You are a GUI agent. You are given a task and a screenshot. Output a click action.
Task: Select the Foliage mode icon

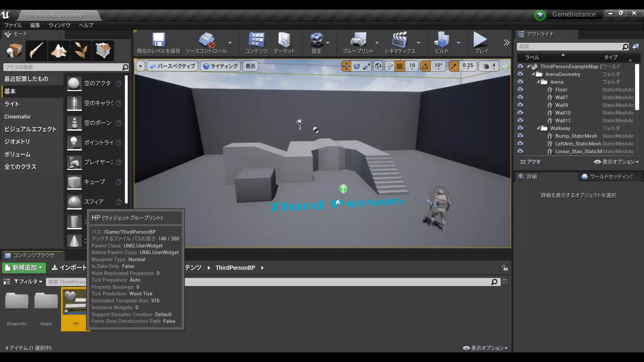pos(81,50)
